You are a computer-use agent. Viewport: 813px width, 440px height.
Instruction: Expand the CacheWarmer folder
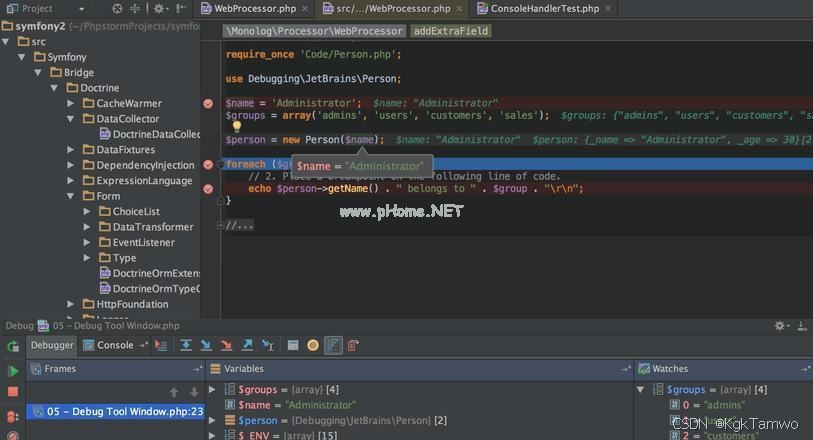(x=71, y=104)
